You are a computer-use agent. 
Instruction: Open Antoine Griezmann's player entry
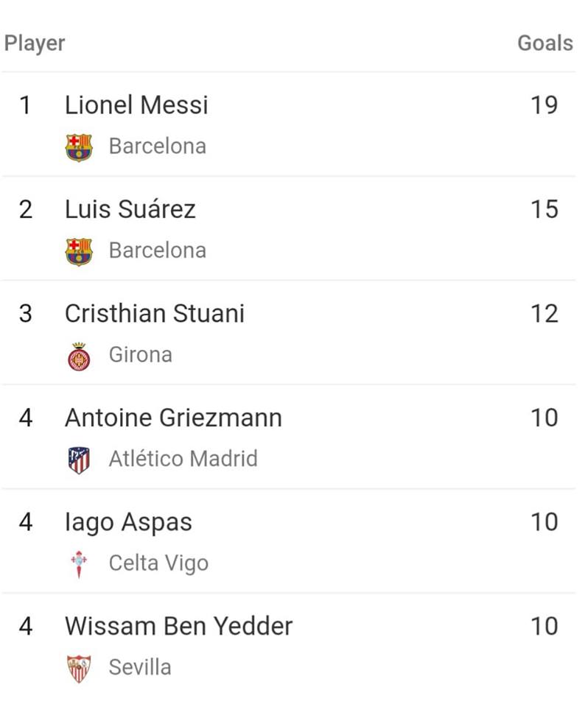point(174,418)
